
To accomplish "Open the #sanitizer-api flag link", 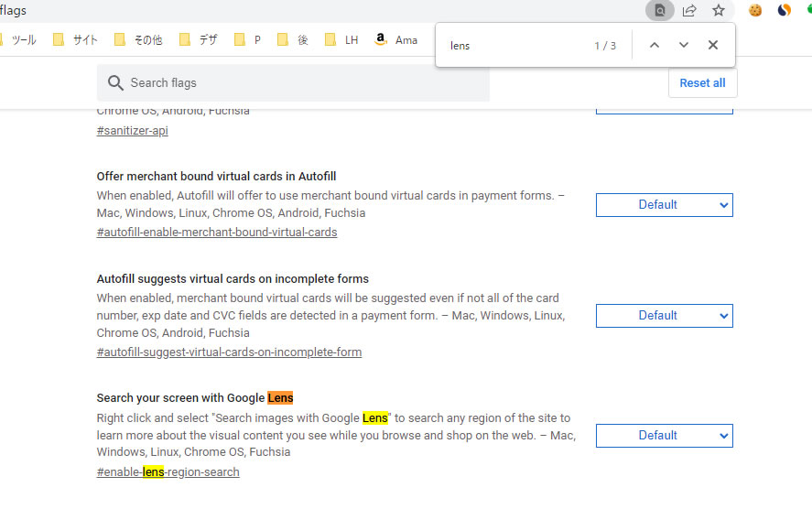I will pyautogui.click(x=132, y=131).
